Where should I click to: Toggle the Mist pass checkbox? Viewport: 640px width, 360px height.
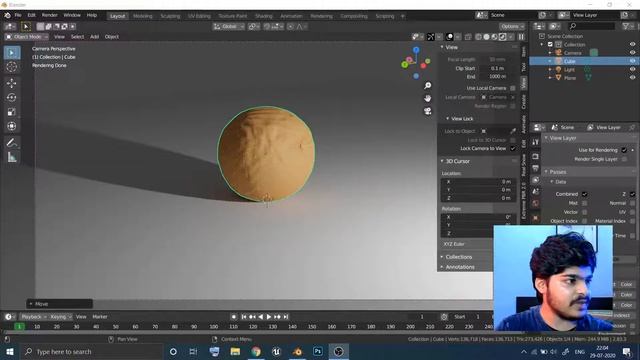(584, 203)
